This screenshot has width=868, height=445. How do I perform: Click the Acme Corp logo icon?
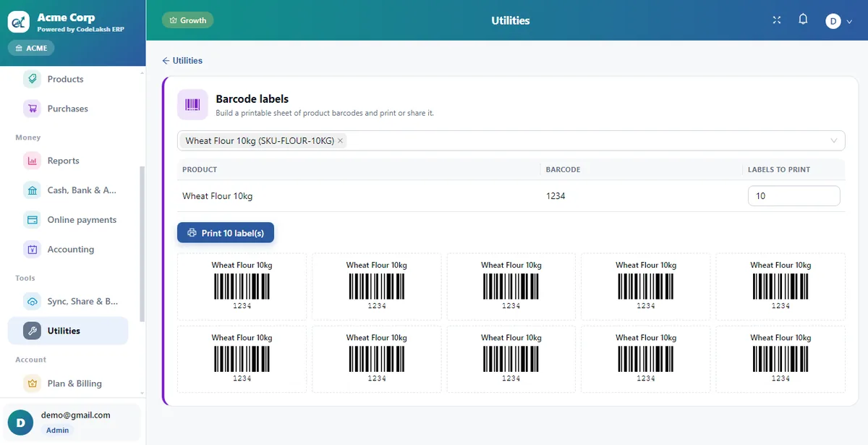click(x=19, y=22)
